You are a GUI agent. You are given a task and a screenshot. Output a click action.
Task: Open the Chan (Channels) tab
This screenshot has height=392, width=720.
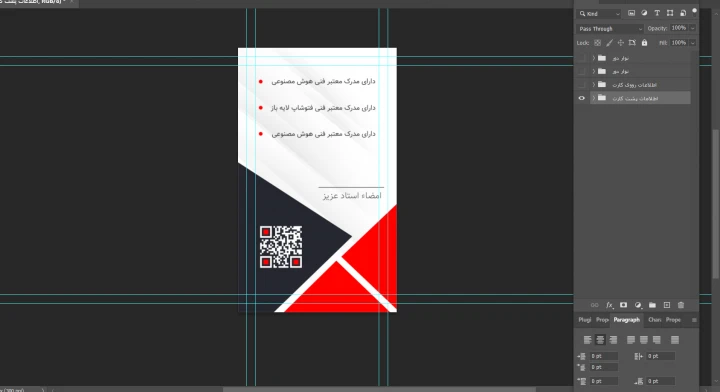coord(654,320)
